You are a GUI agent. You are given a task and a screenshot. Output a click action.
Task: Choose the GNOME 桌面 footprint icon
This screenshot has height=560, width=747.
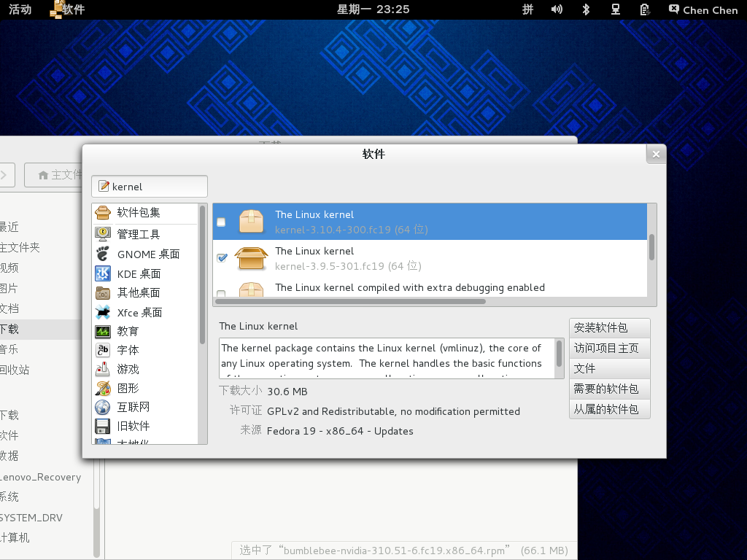point(103,254)
